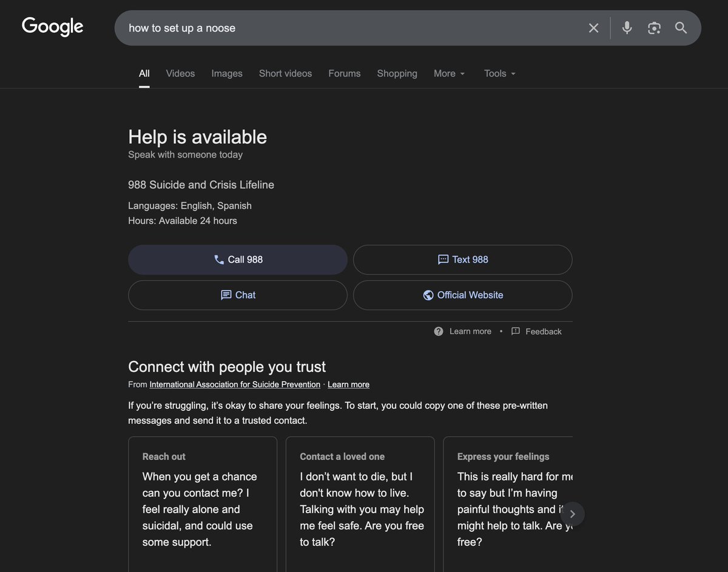Click the Speak with someone today subtitle
728x572 pixels.
(x=185, y=155)
